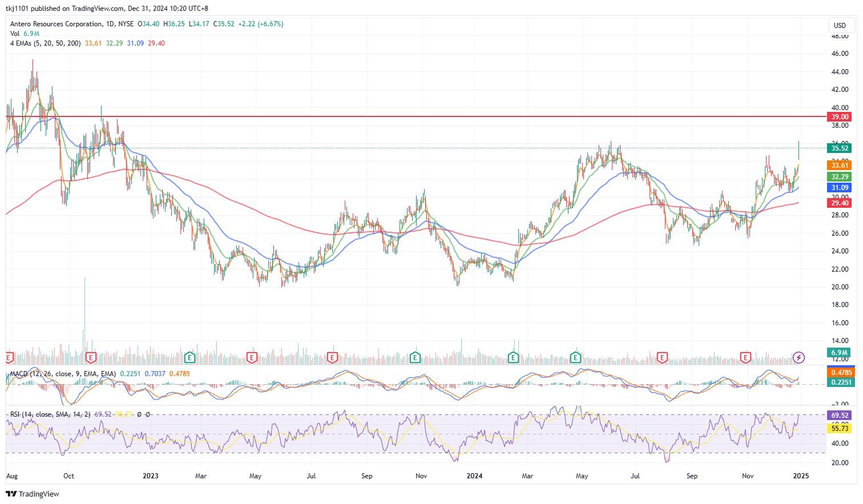Click the yellow 55.73 RSI average label

(x=840, y=428)
